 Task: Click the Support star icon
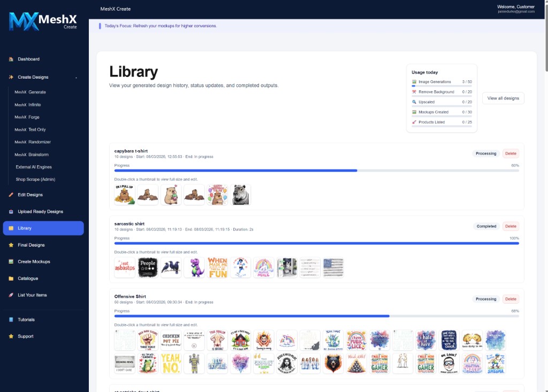(11, 336)
